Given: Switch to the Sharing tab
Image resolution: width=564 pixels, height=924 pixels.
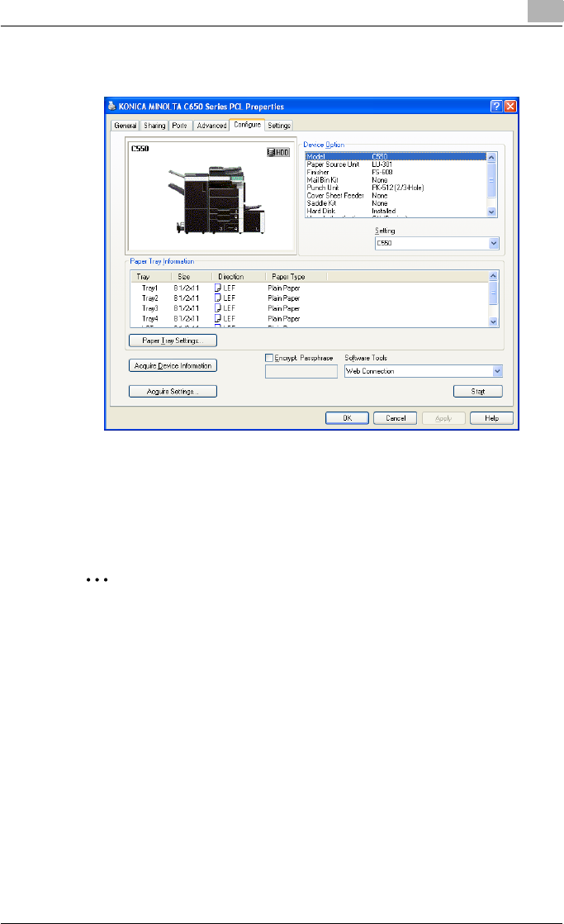Looking at the screenshot, I should (x=155, y=126).
